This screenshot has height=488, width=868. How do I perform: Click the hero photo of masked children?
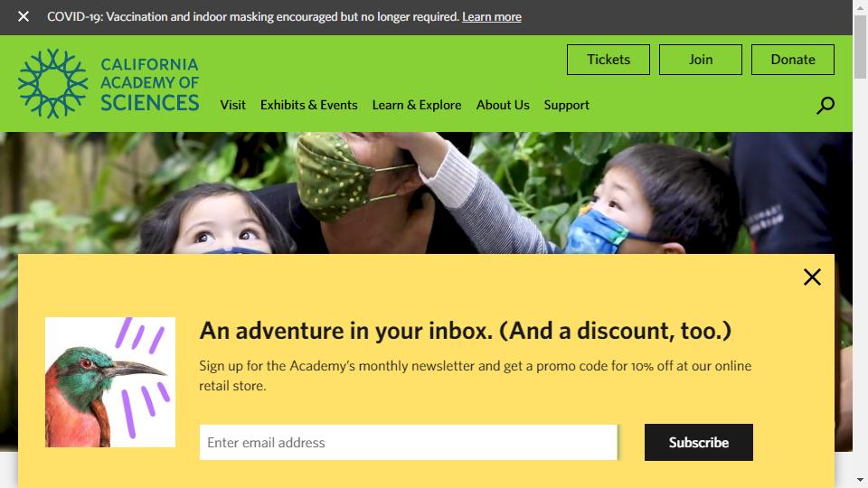click(x=426, y=192)
